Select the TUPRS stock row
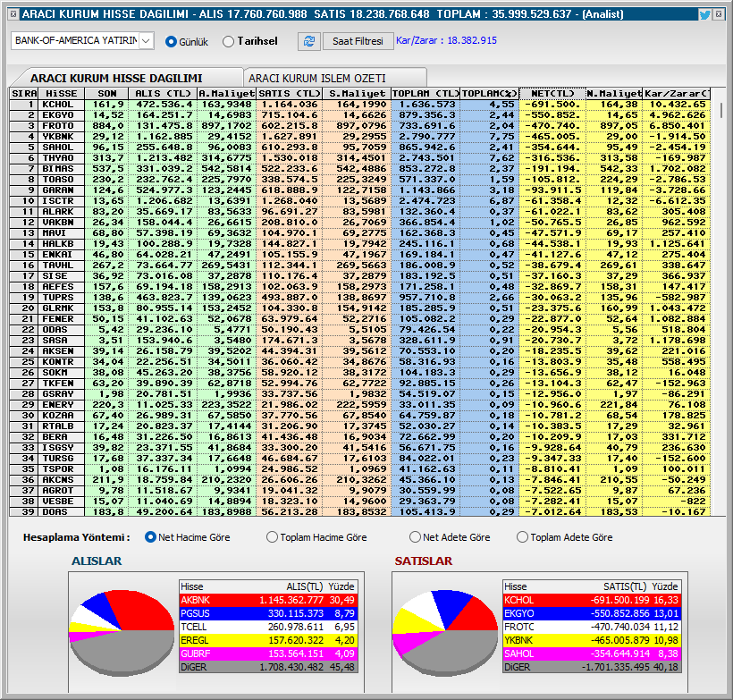The width and height of the screenshot is (733, 700). click(360, 298)
